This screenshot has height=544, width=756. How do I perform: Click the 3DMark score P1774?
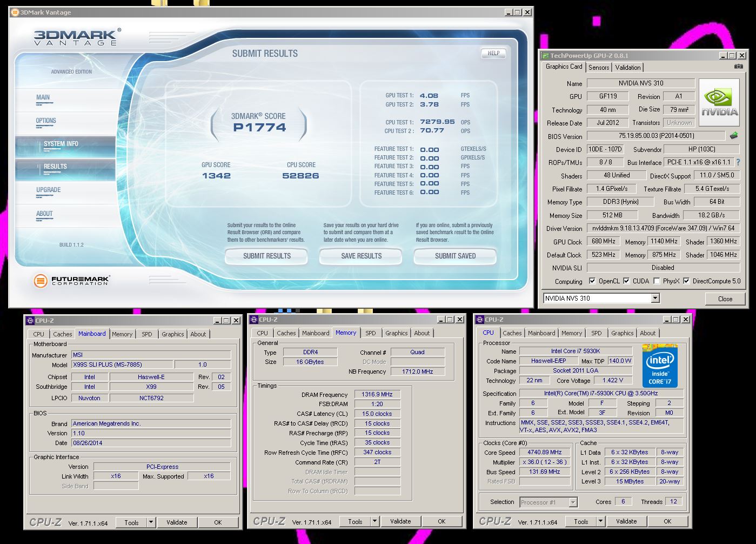[x=259, y=128]
